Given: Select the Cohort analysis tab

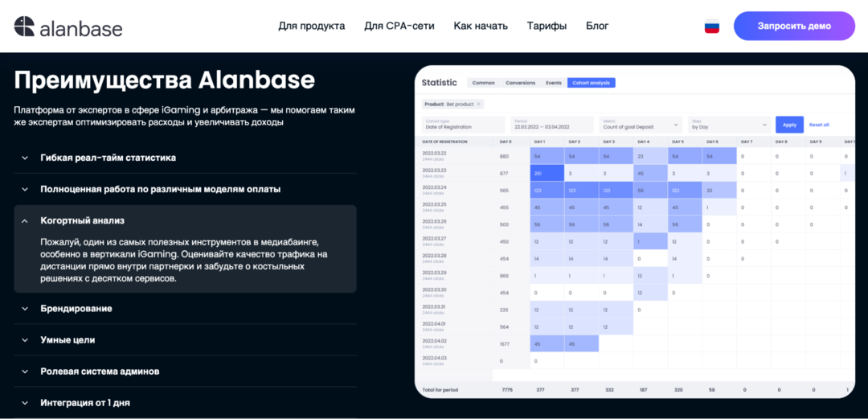Looking at the screenshot, I should pos(591,83).
